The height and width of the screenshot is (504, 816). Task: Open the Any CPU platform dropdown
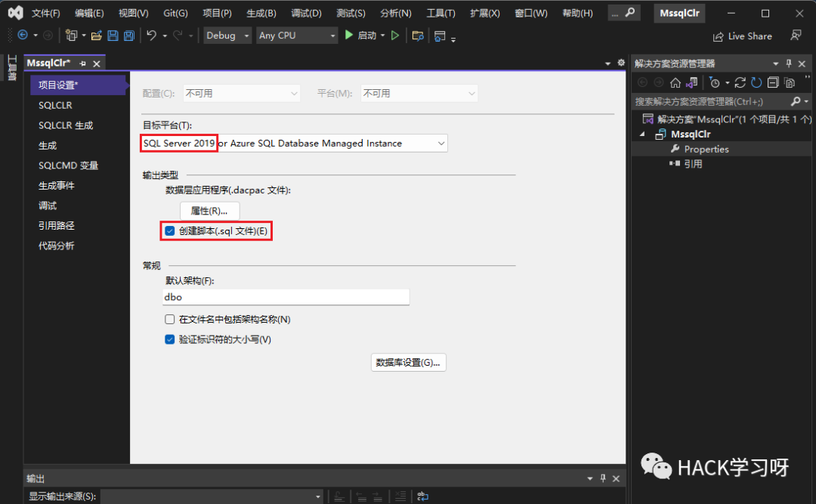tap(297, 36)
